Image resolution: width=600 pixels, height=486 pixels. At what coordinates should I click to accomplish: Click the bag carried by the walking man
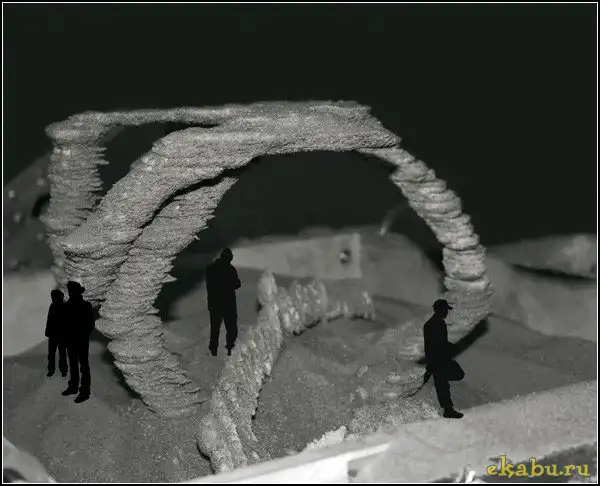tap(455, 369)
